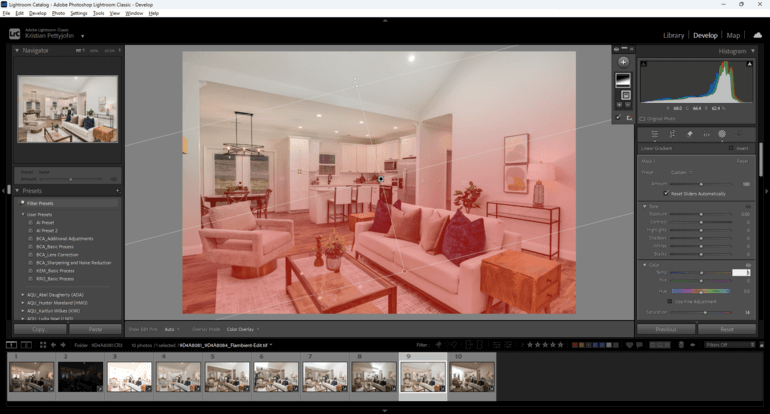
Task: Select the Healing eraser tool
Action: tap(689, 134)
